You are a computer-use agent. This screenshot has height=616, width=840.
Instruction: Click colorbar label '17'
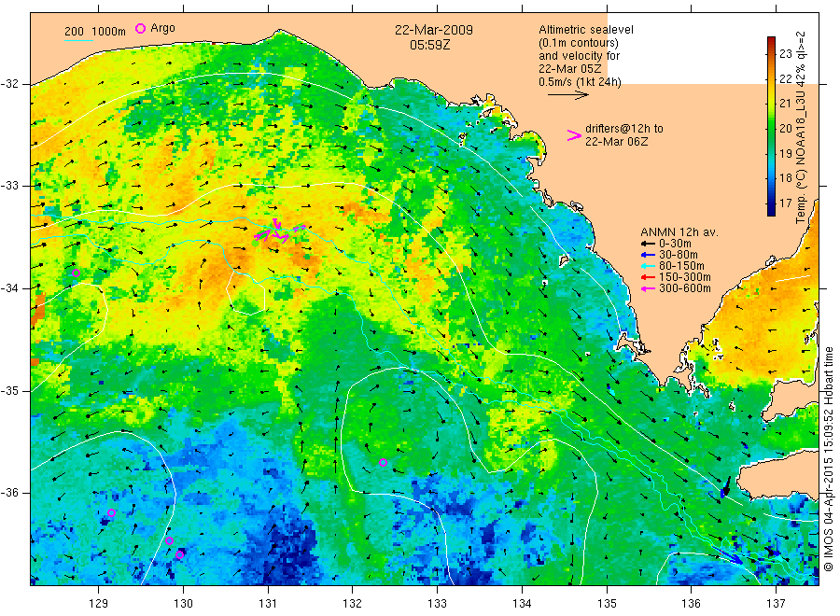[785, 203]
